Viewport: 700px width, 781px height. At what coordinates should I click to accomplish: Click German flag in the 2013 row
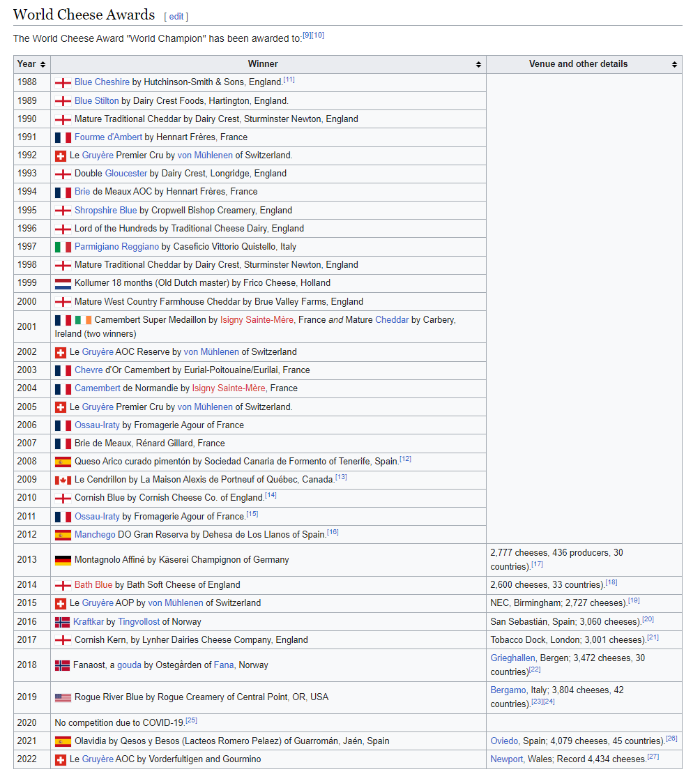[63, 561]
